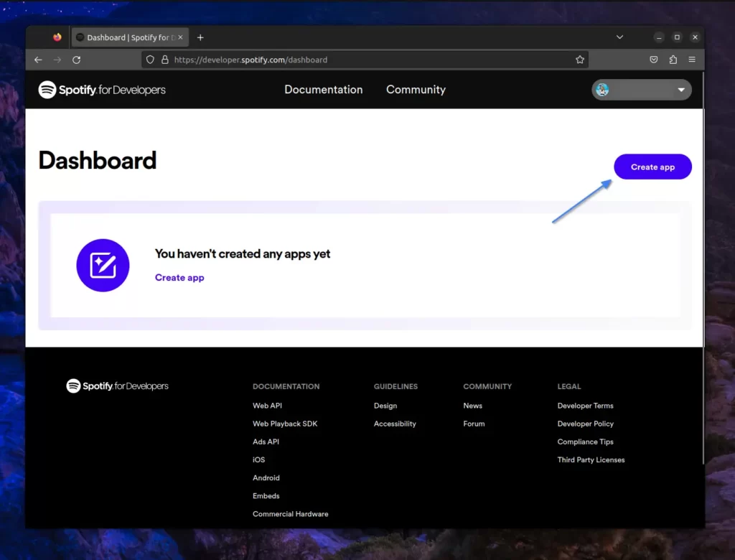Open the Save to Pocket icon
This screenshot has width=735, height=560.
pos(653,60)
